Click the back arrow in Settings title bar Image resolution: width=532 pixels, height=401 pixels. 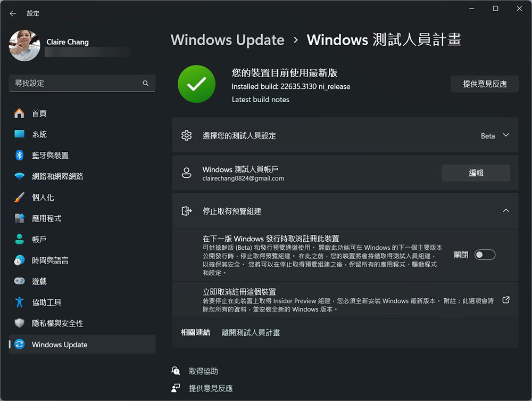(x=13, y=13)
